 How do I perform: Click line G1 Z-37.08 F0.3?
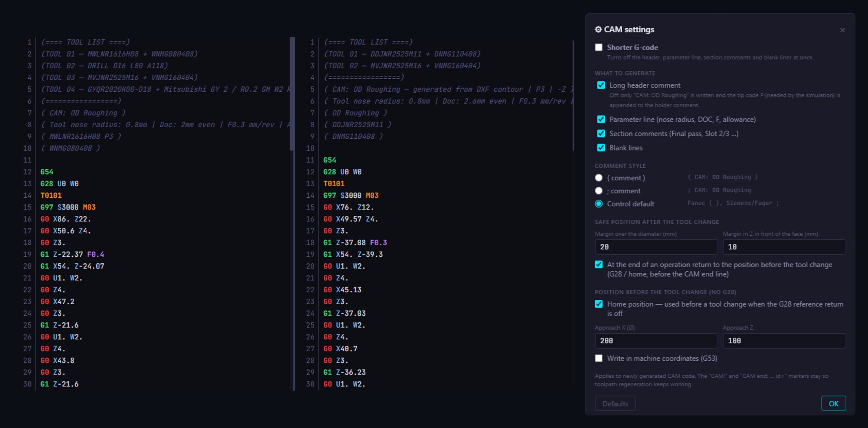(x=355, y=242)
